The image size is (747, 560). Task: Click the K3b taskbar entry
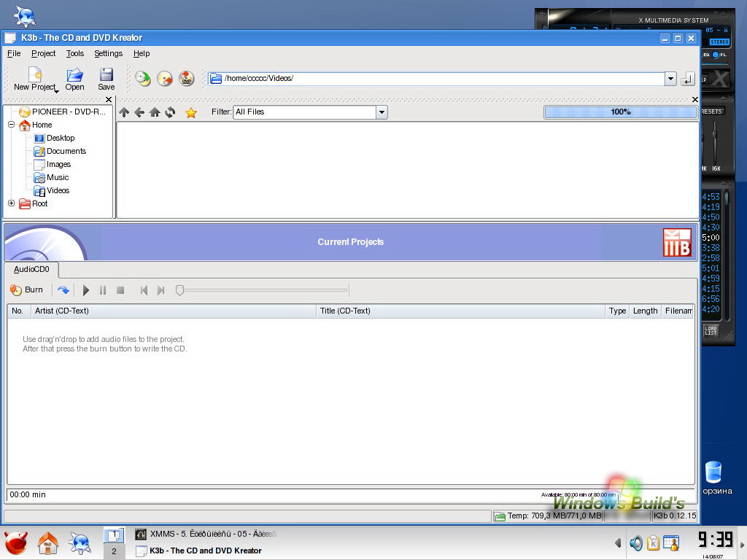pos(199,551)
